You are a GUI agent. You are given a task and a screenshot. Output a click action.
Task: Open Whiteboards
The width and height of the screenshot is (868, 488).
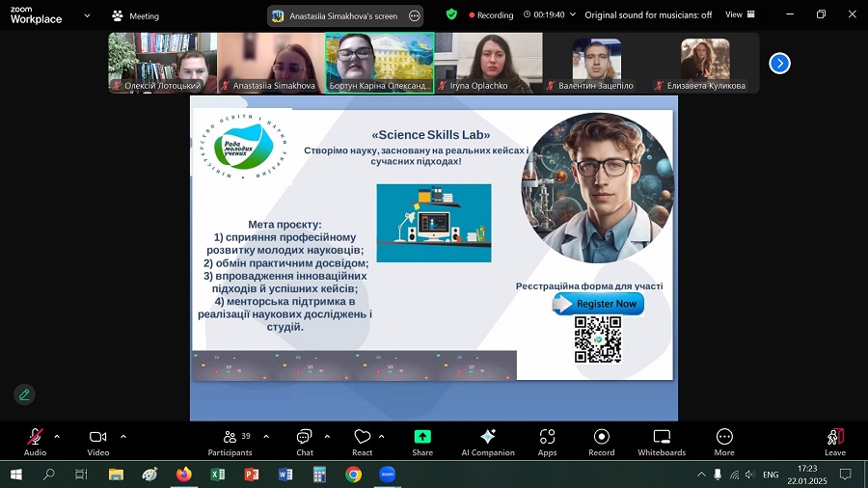tap(662, 440)
